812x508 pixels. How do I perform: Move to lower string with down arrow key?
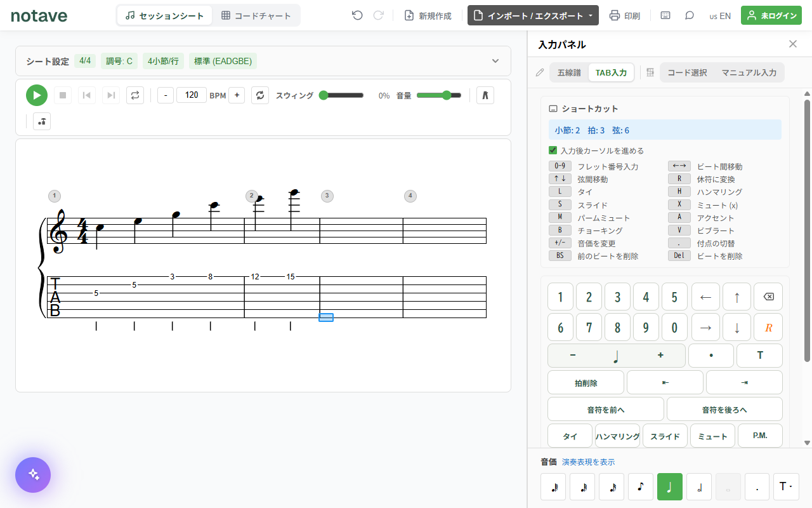coord(737,327)
